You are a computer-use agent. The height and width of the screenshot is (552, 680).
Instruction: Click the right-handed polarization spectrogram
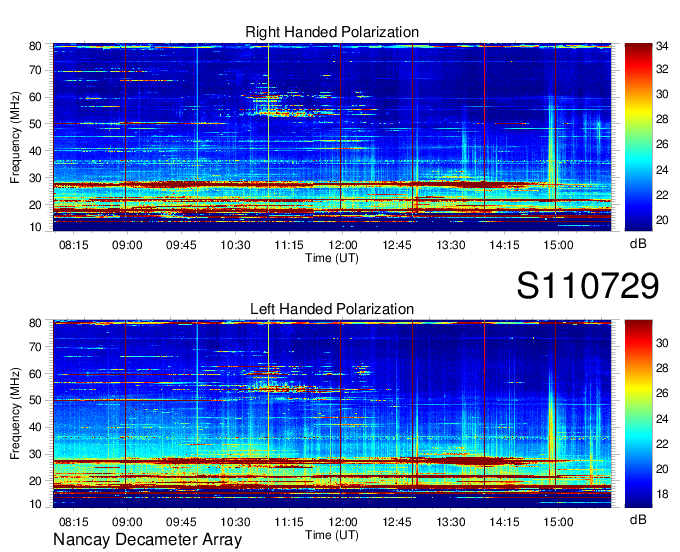coord(332,137)
